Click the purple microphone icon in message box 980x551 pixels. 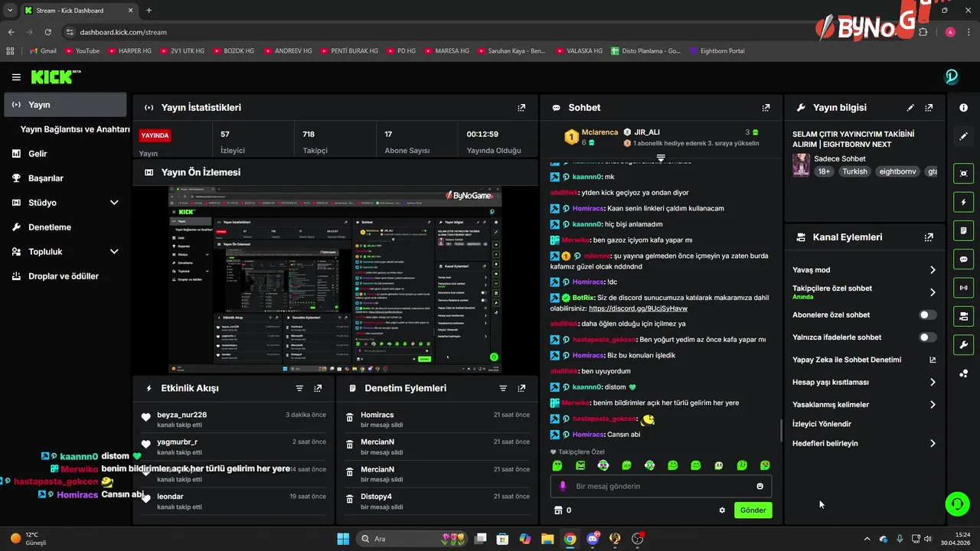click(563, 486)
